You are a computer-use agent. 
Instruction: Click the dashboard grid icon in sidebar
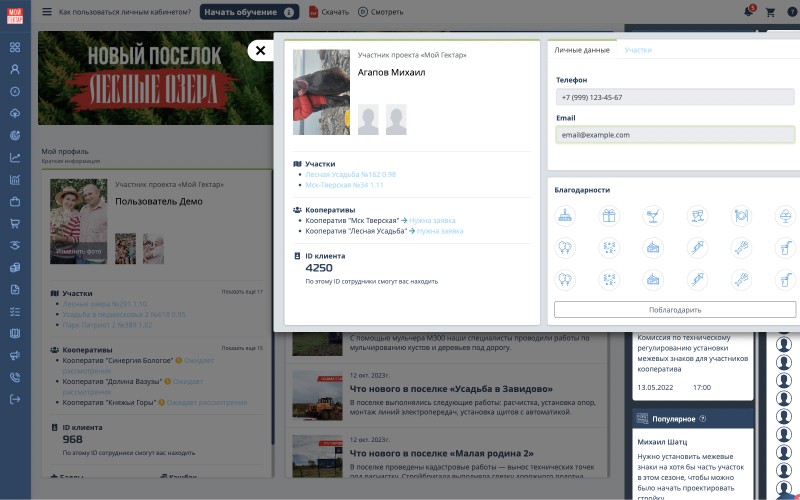tap(15, 47)
